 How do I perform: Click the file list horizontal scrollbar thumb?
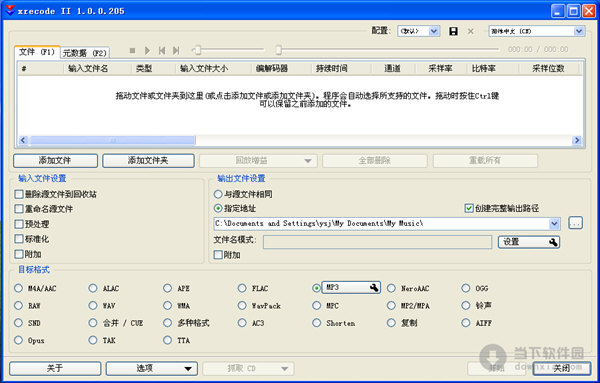(x=113, y=140)
